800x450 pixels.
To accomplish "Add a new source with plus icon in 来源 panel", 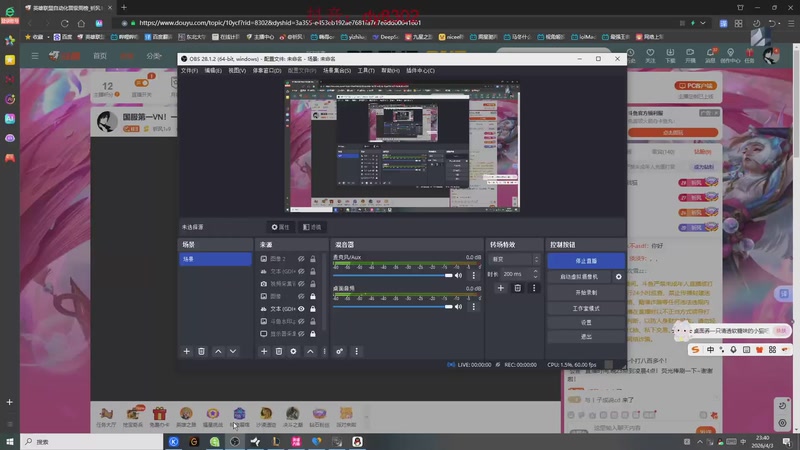I will pos(264,352).
